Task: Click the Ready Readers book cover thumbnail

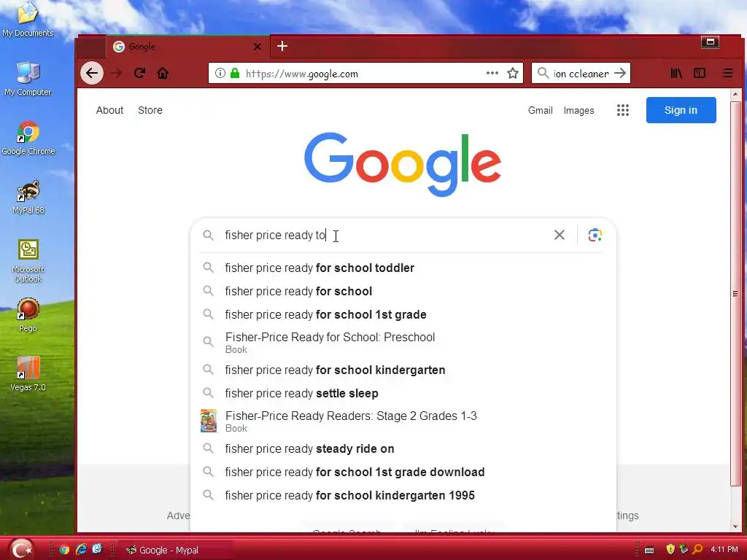Action: point(208,421)
